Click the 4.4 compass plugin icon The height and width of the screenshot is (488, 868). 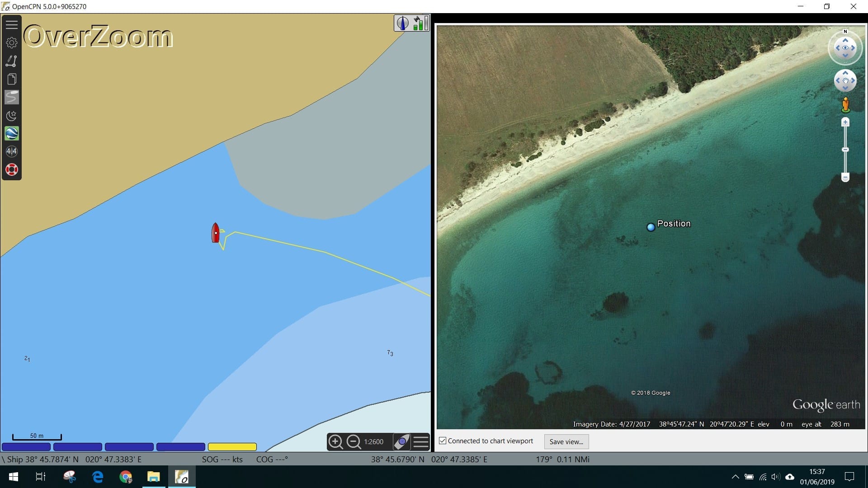[x=12, y=151]
